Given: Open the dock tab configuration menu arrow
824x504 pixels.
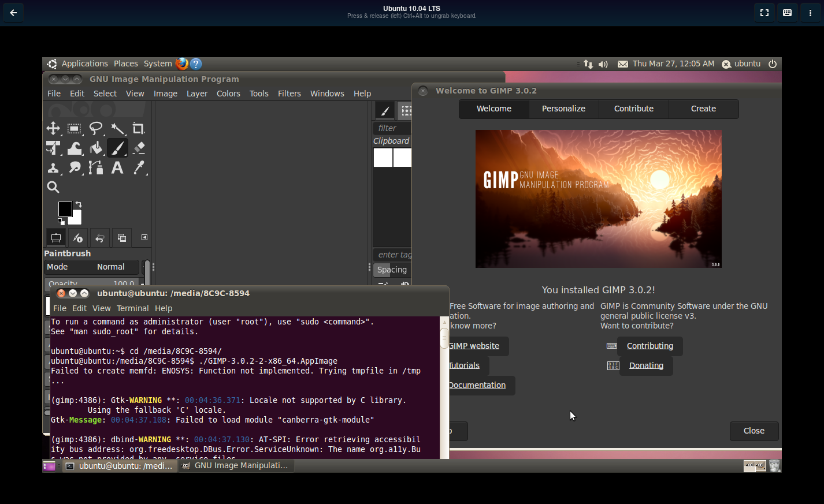Looking at the screenshot, I should 144,237.
